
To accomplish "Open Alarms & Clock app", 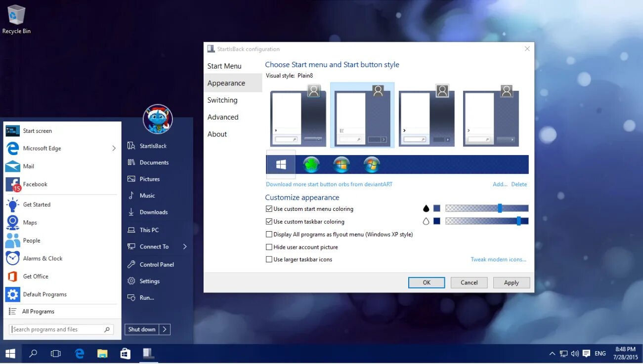I will 62,258.
